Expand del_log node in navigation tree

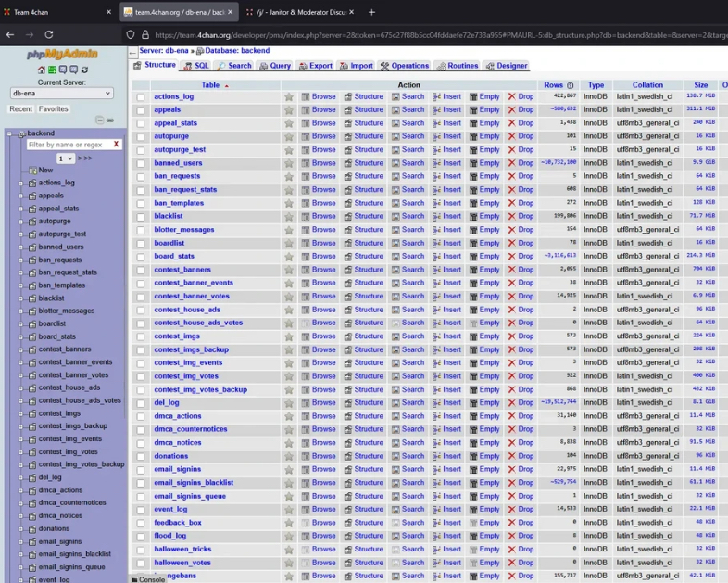click(20, 477)
